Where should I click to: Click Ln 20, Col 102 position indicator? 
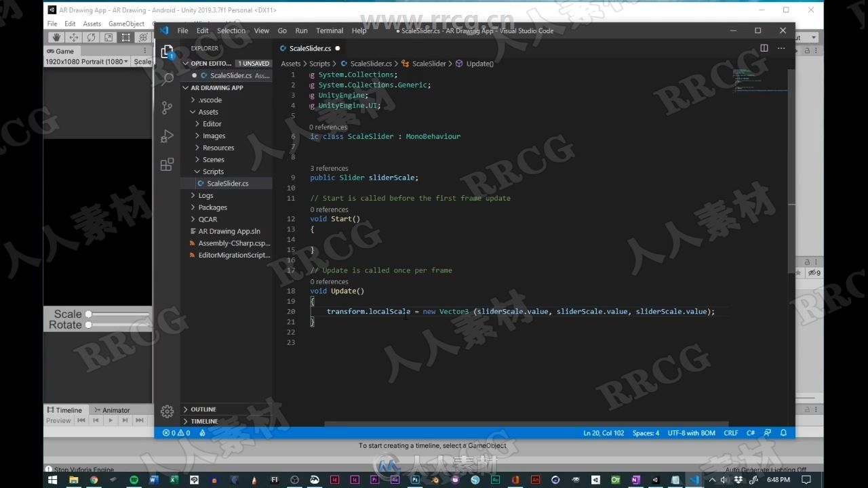(x=604, y=433)
